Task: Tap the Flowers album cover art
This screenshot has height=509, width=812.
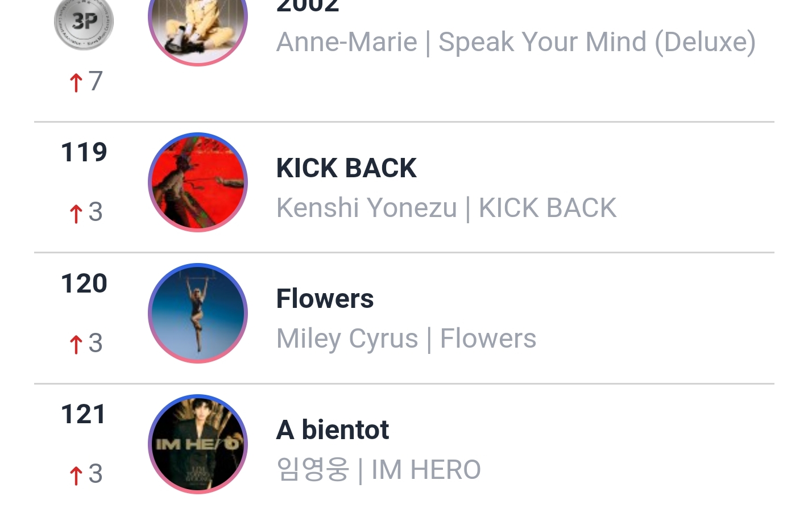Action: coord(198,313)
